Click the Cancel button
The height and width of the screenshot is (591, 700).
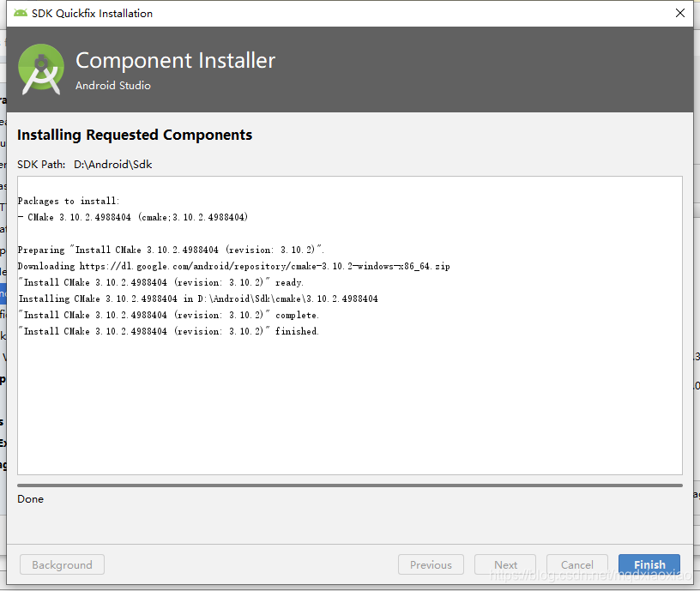(x=577, y=564)
